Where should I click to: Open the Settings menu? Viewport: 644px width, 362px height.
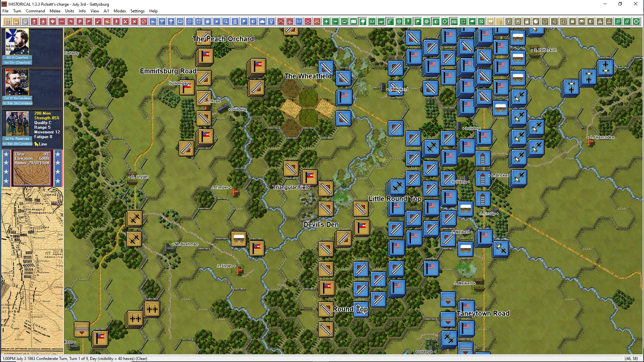click(x=137, y=11)
